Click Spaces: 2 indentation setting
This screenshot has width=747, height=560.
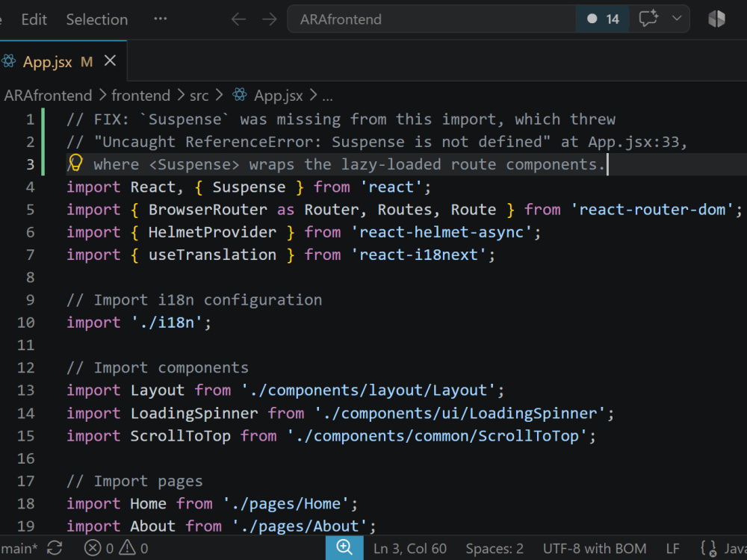click(x=495, y=549)
